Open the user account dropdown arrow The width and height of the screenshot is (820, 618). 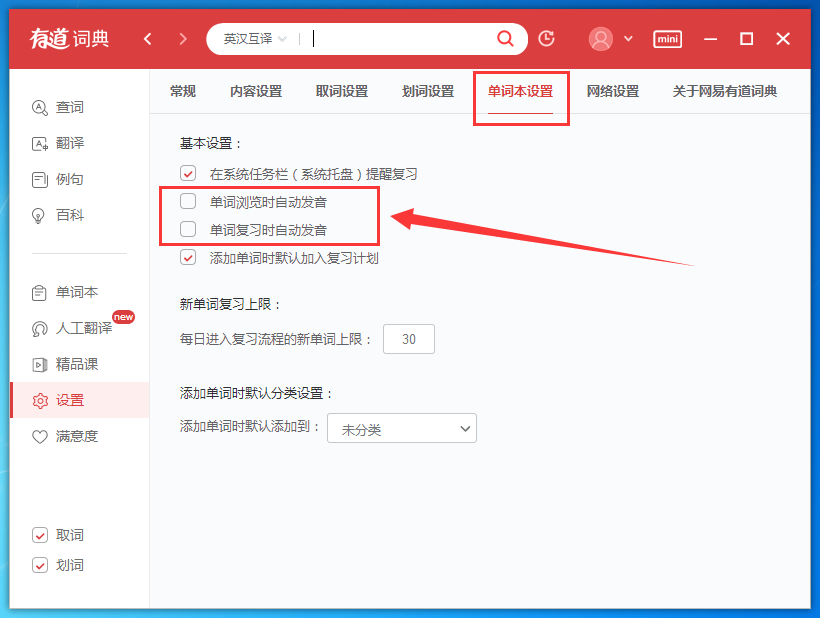pos(627,38)
